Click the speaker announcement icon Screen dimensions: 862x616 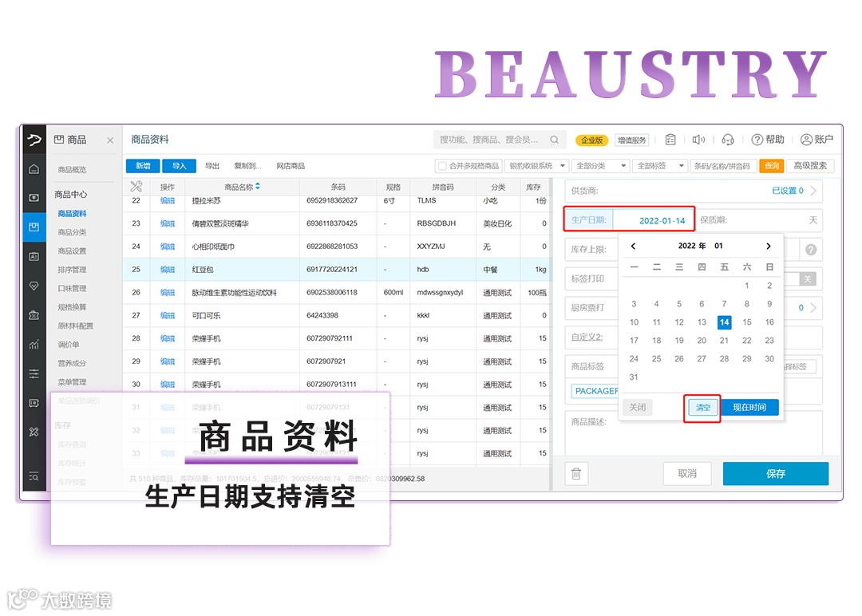click(698, 140)
